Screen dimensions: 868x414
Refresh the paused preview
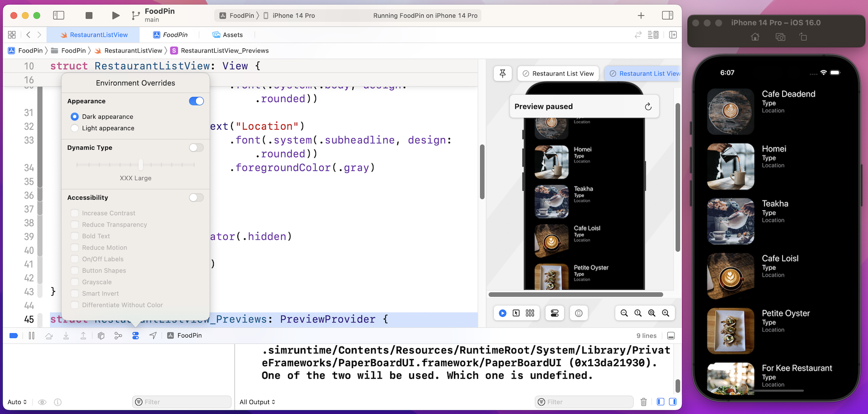(648, 106)
